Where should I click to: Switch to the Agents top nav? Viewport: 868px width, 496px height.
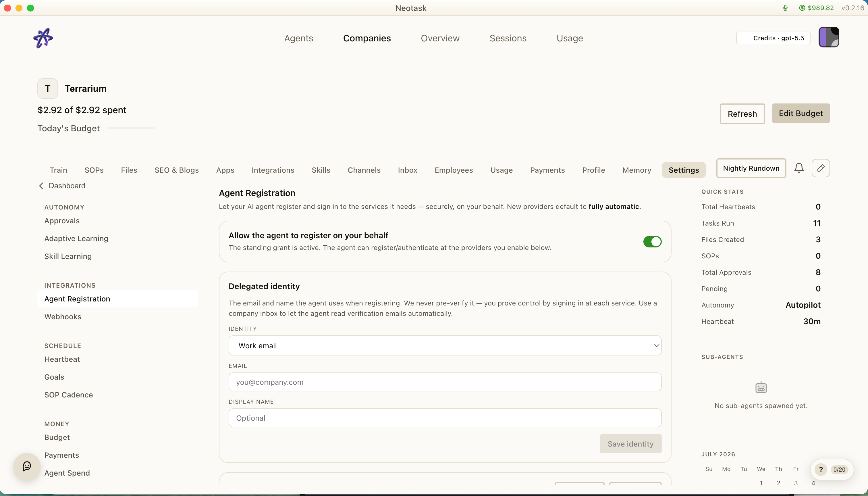click(x=298, y=38)
